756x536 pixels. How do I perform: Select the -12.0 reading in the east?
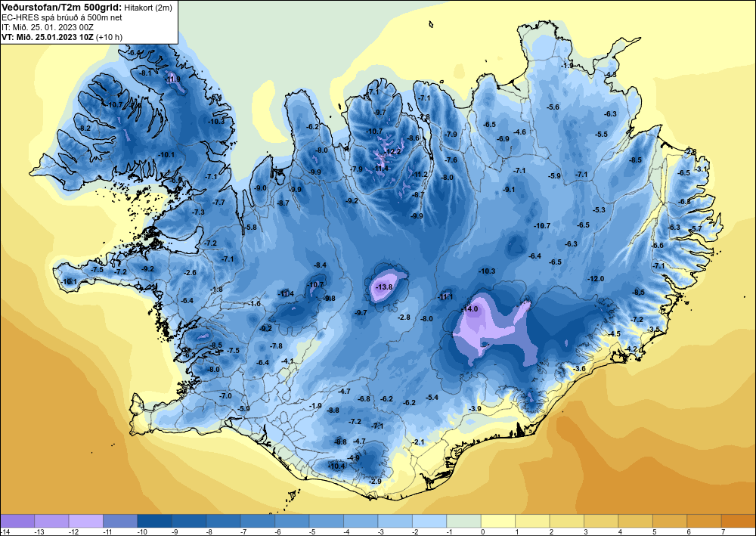click(x=596, y=279)
